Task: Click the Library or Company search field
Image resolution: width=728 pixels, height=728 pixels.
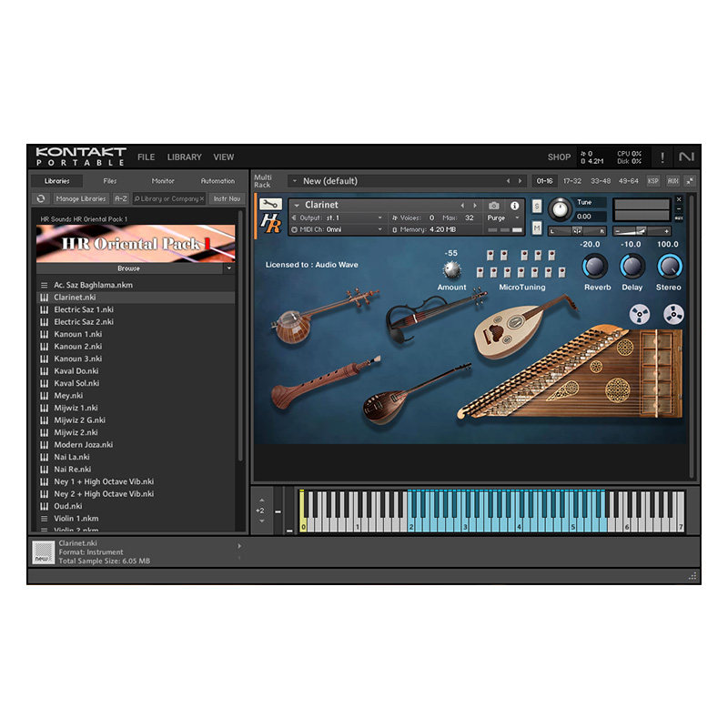Action: point(168,198)
